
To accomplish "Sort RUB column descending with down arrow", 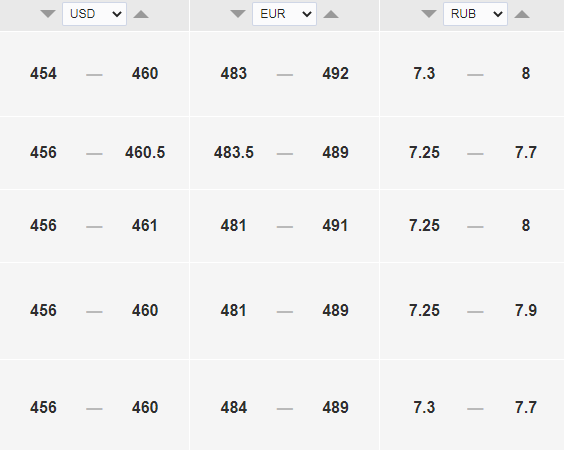I will tap(429, 14).
